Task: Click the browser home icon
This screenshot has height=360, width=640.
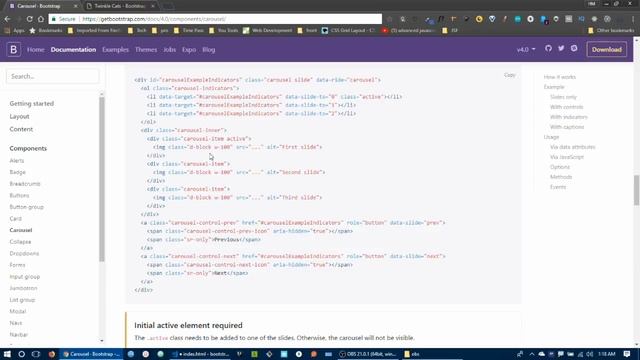Action: (x=41, y=19)
